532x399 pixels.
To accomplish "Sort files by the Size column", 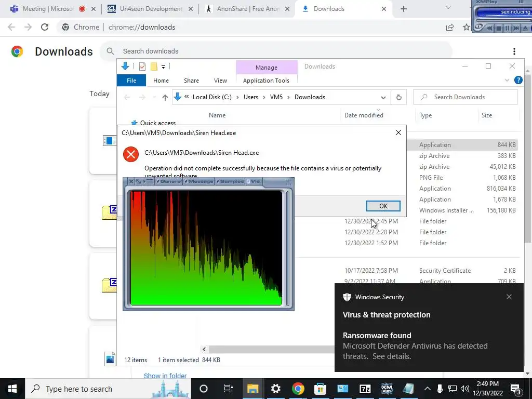I will click(x=486, y=115).
